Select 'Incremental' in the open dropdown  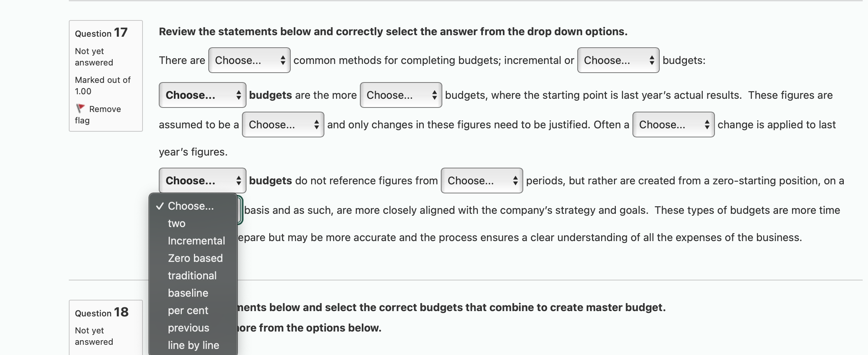point(196,241)
